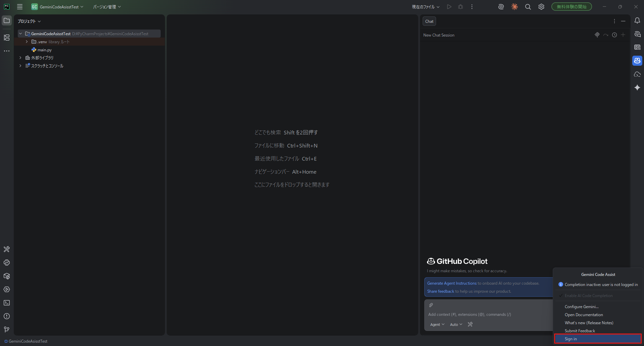The height and width of the screenshot is (346, 644).
Task: Open Python Packages tool window icon
Action: (7, 276)
